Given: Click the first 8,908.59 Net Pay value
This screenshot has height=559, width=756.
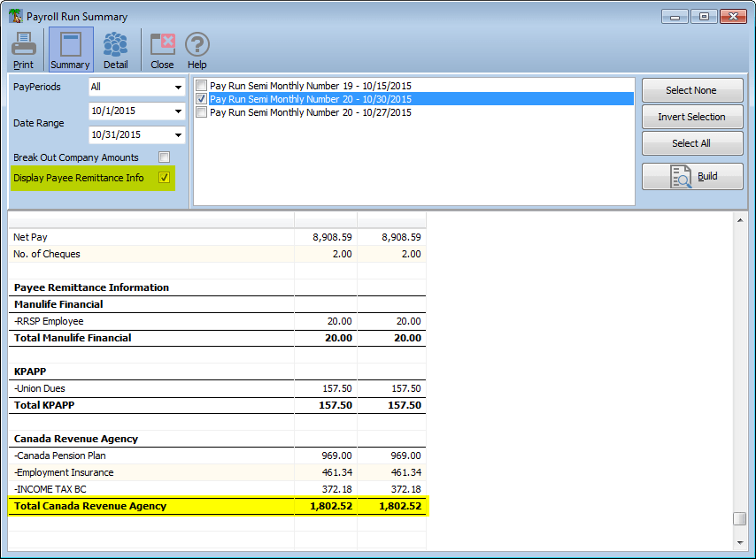Looking at the screenshot, I should pos(332,237).
